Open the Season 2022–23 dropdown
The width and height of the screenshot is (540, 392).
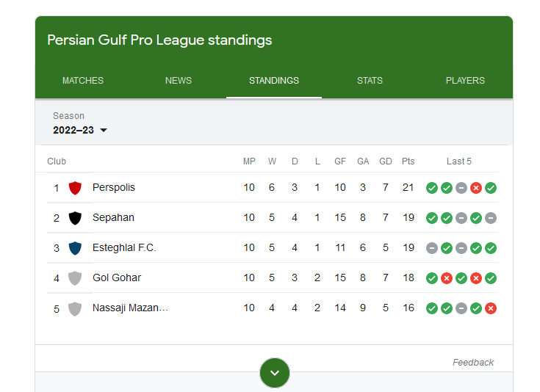tap(80, 130)
